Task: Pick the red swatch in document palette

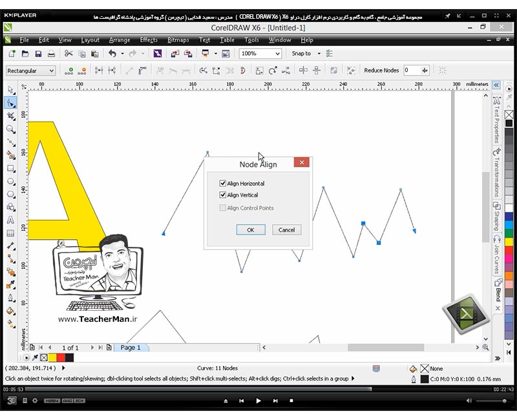Action: click(x=61, y=357)
